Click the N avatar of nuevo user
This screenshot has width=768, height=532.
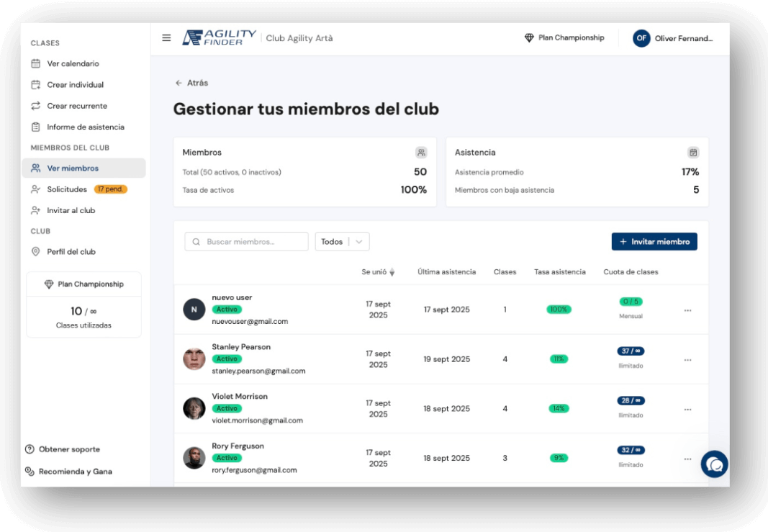pyautogui.click(x=194, y=310)
